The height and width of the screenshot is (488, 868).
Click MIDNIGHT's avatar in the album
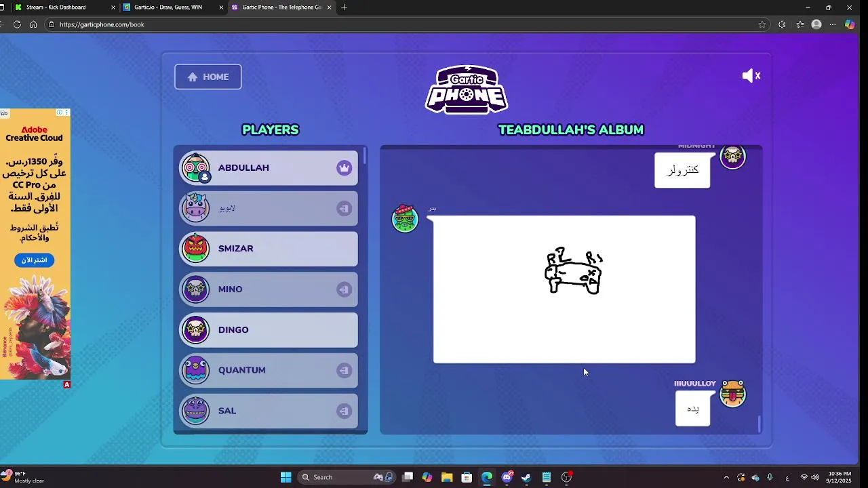pyautogui.click(x=732, y=156)
